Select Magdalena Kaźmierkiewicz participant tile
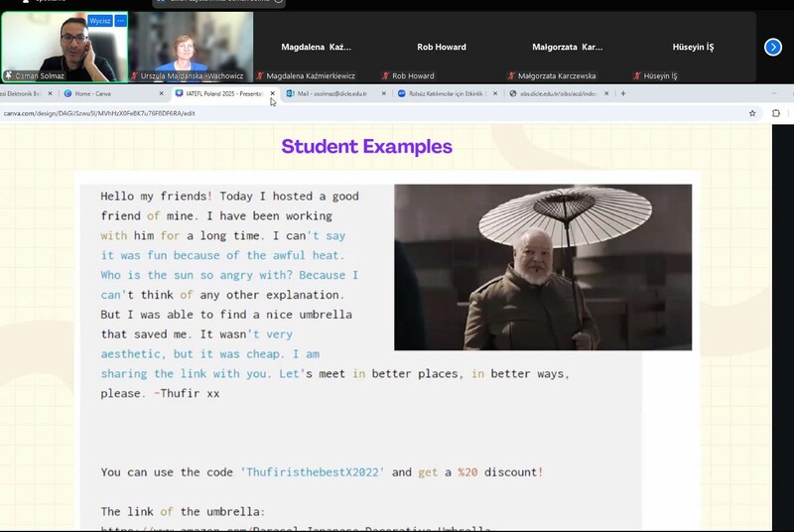 tap(316, 47)
